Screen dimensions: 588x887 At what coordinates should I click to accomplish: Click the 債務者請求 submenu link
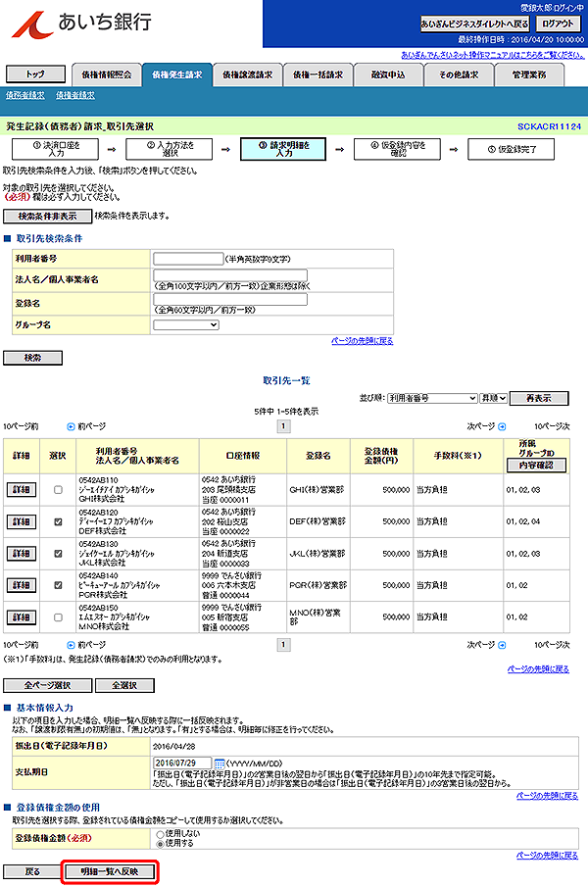[x=24, y=96]
